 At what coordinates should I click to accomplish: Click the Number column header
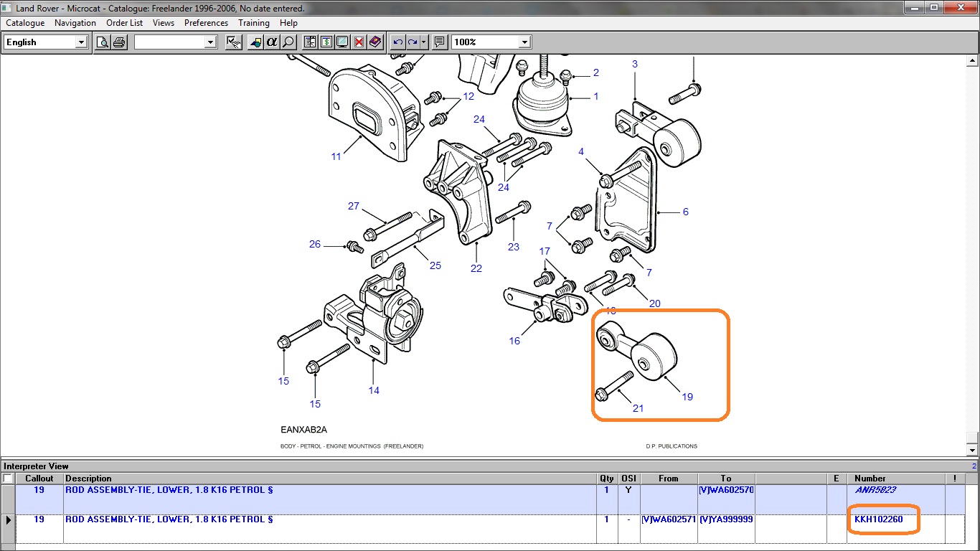(x=896, y=479)
